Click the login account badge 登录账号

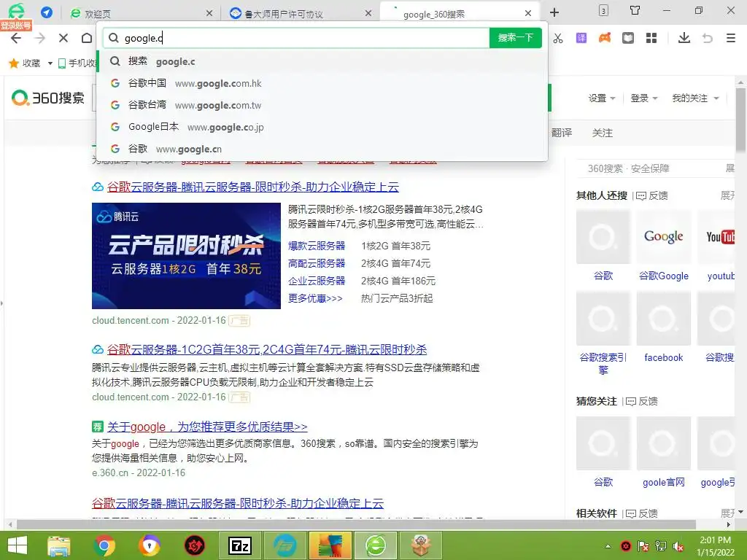point(16,26)
